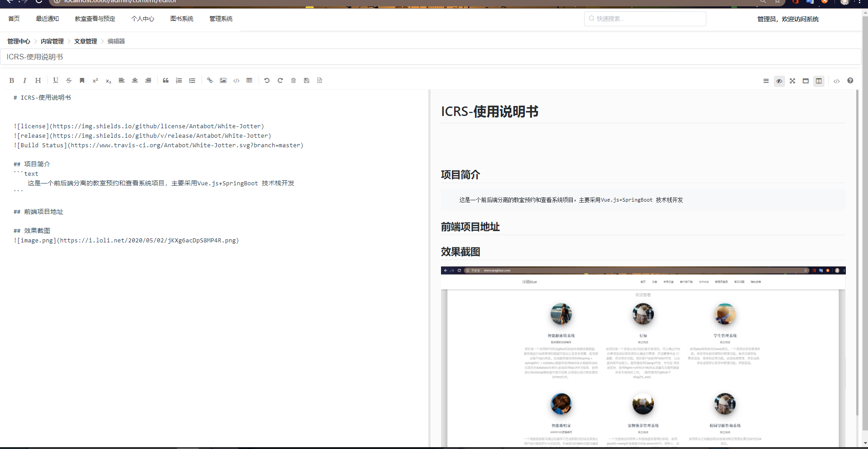Viewport: 868px width, 449px height.
Task: Redo the last edit
Action: 280,81
